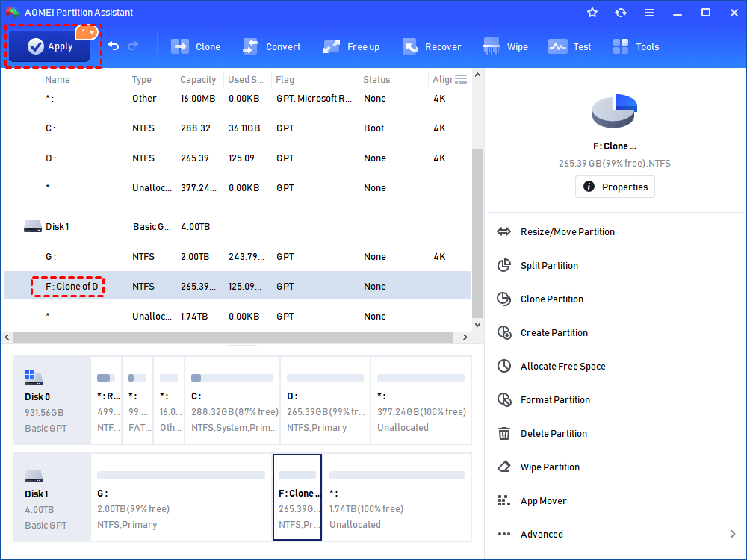Select Disk 1 in the disk map

52,497
